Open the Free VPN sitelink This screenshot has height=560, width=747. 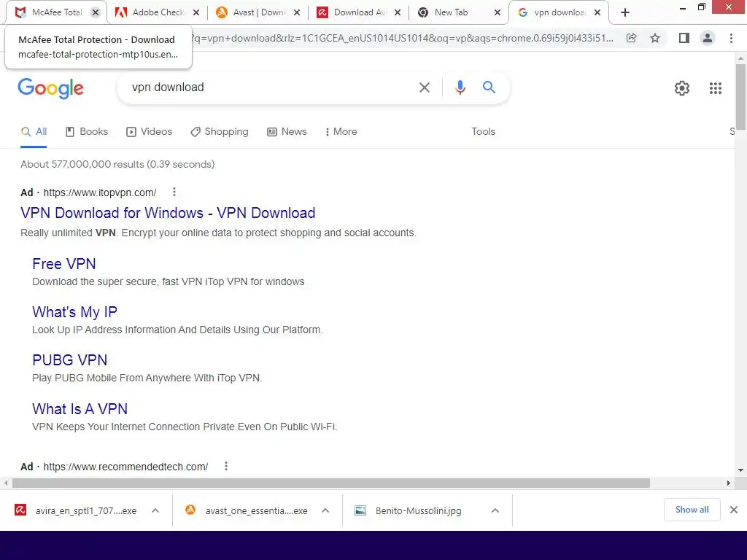point(64,264)
